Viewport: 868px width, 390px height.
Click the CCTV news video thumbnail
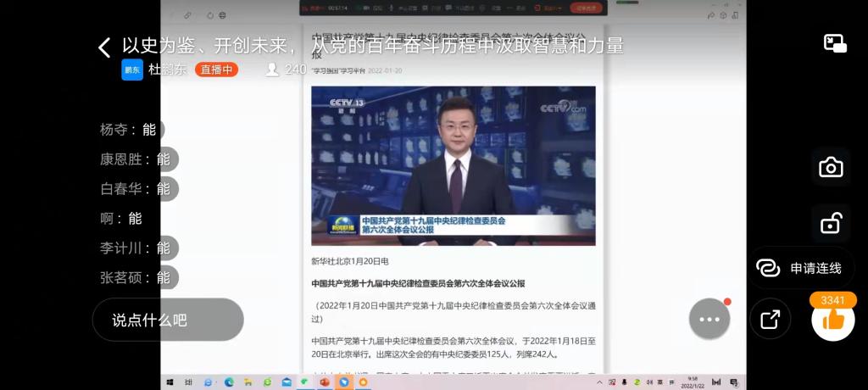[x=453, y=164]
